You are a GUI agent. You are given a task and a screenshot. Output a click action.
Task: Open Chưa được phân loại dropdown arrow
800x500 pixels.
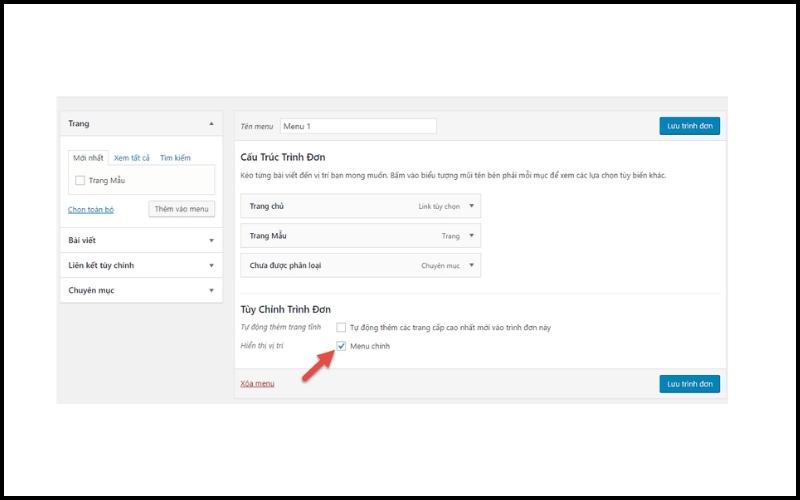point(471,265)
